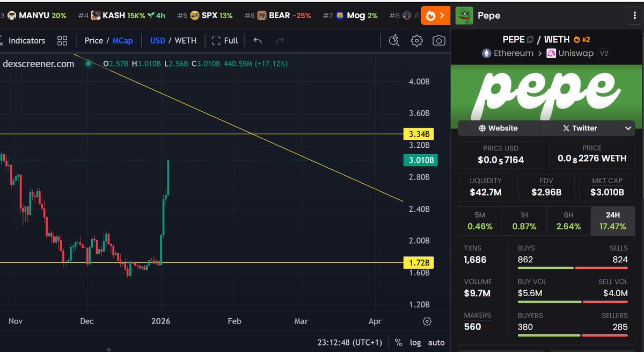Open the chart layout grid icon

(62, 40)
